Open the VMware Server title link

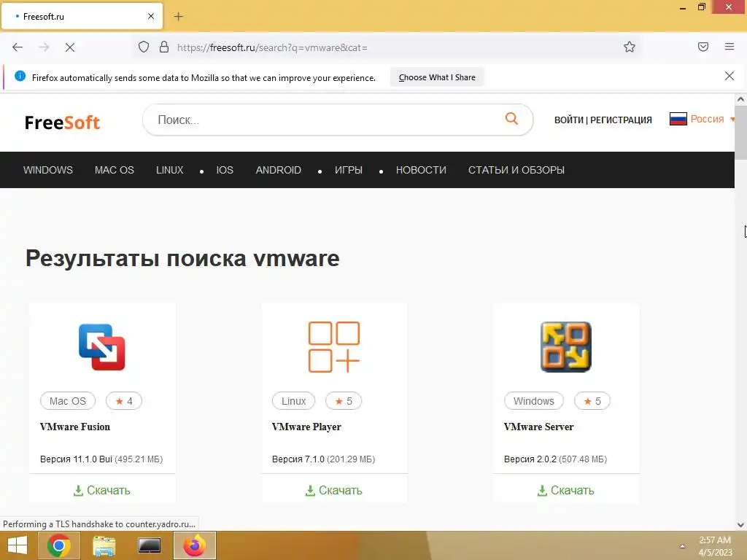[538, 427]
